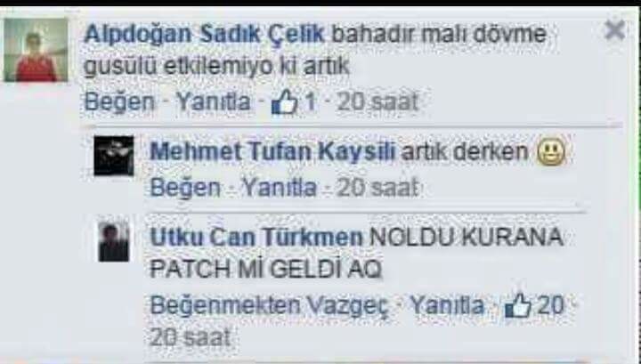Open Utku Can Türkmen's profile picture
Image resolution: width=641 pixels, height=364 pixels.
coord(114,242)
